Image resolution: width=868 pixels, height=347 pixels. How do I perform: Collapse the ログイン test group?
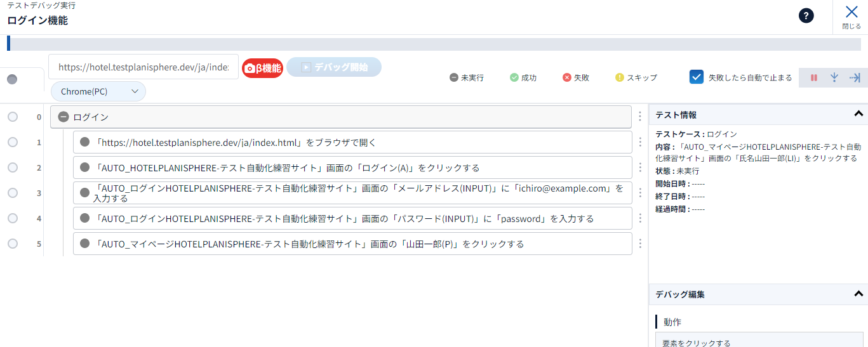63,117
